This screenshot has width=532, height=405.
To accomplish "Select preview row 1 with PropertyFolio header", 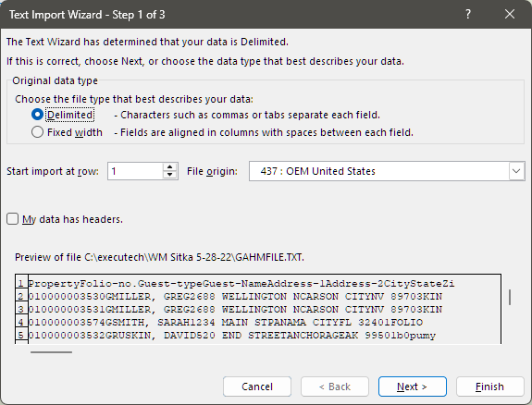I will pos(241,284).
